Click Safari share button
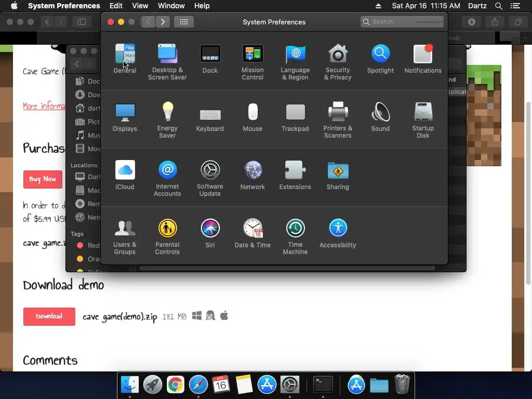 click(x=495, y=22)
